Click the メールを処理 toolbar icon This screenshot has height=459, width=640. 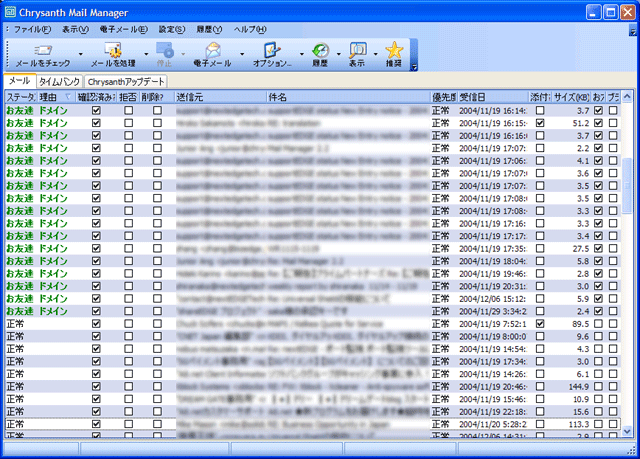click(x=113, y=50)
